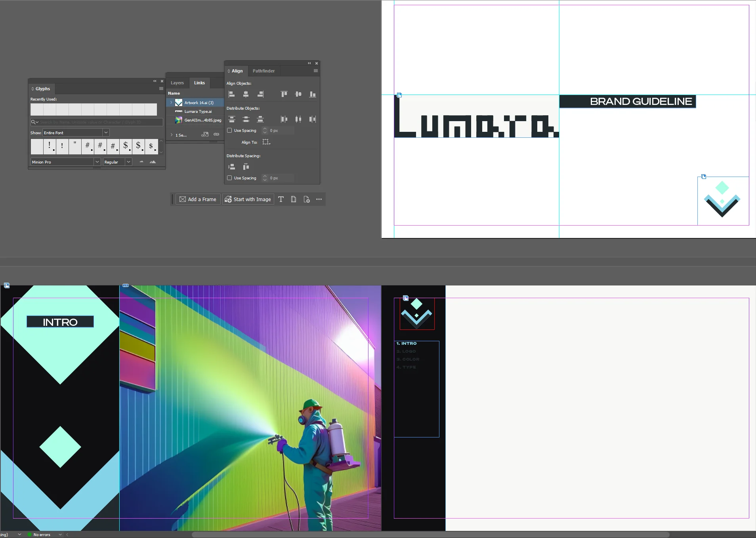The width and height of the screenshot is (756, 538).
Task: Open the Minion Pro font family dropdown
Action: coord(97,162)
